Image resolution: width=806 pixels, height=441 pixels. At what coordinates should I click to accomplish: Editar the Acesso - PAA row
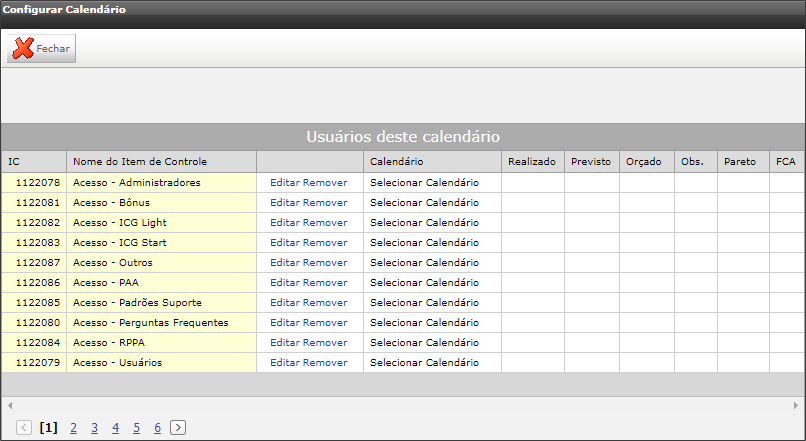point(285,283)
